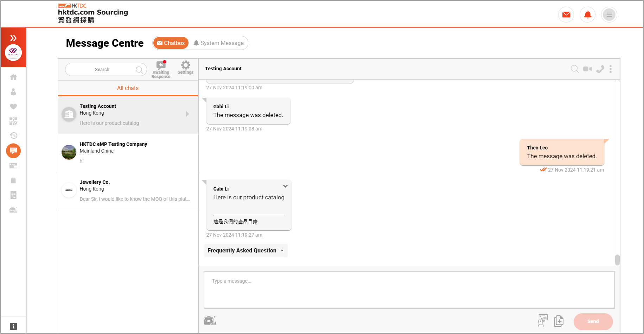Click the 'Testing Account' conversation header title

pyautogui.click(x=223, y=69)
